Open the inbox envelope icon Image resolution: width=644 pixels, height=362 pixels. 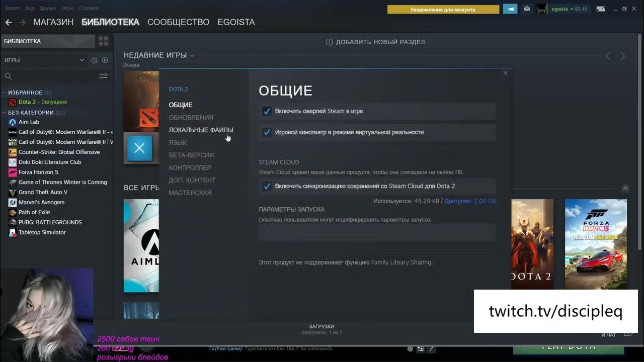coord(527,9)
